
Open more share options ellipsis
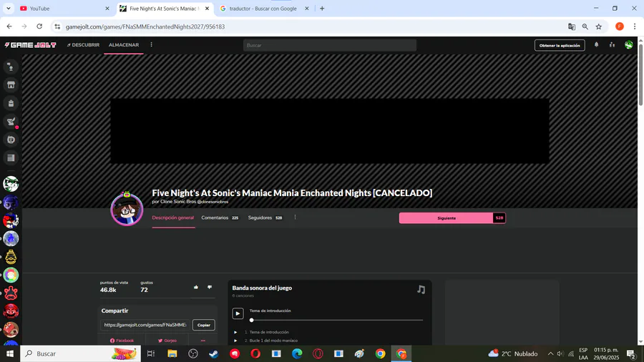coord(203,341)
